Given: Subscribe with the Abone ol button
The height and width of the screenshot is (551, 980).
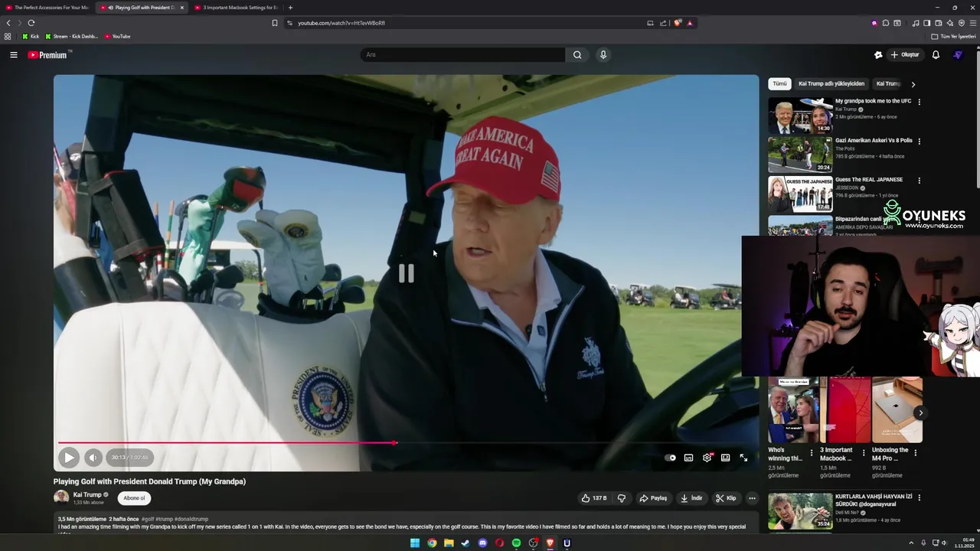Looking at the screenshot, I should [134, 498].
